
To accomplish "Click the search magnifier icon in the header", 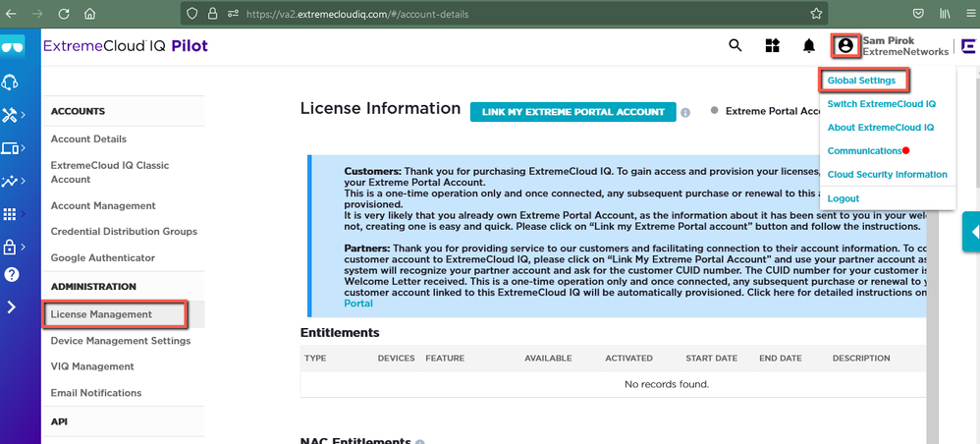I will click(x=735, y=45).
